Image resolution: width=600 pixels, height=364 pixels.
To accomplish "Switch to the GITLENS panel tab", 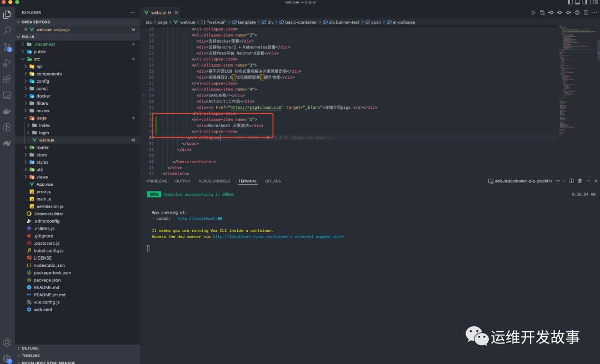I will (x=273, y=181).
